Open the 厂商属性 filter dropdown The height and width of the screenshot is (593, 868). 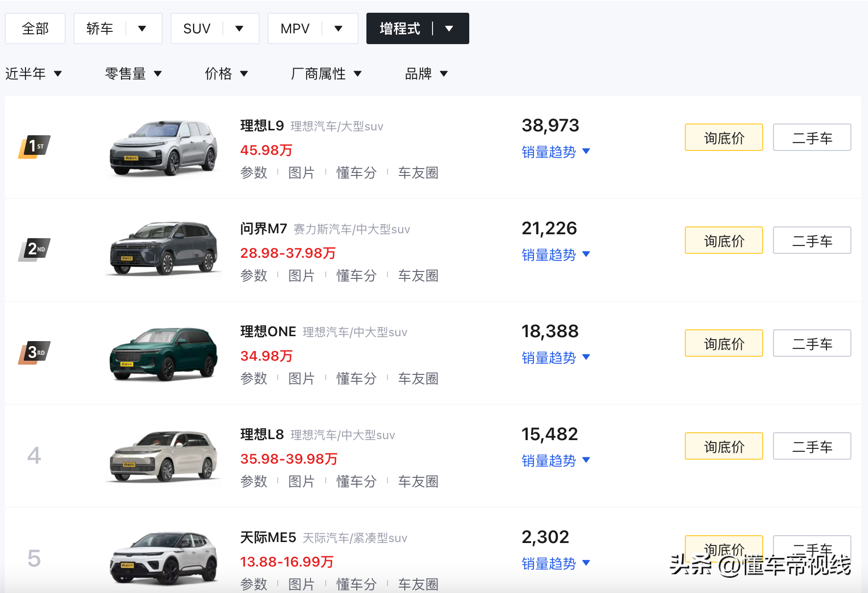(x=326, y=74)
